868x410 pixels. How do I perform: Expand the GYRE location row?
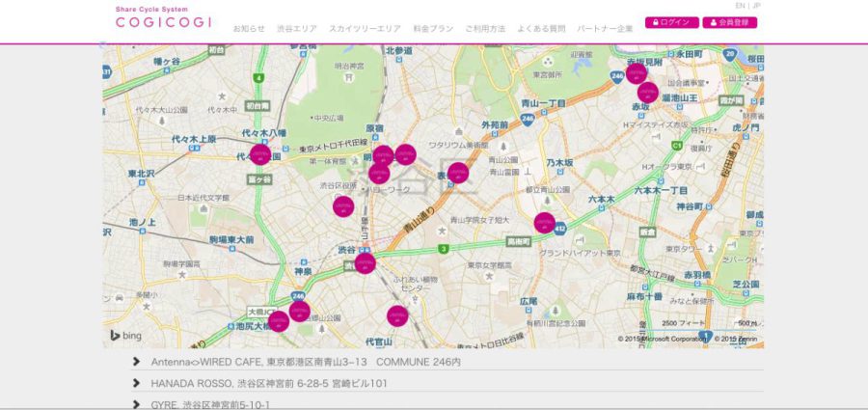pos(448,404)
